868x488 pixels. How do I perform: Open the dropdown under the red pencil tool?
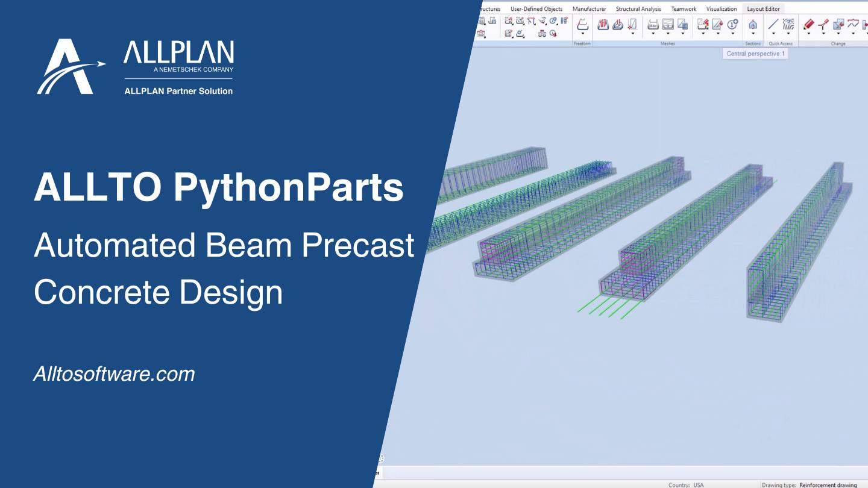tap(808, 33)
